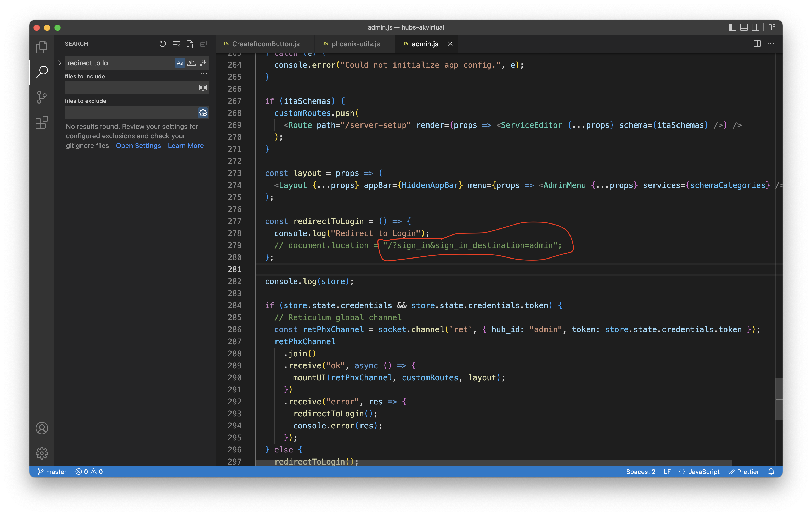
Task: Click the Open Settings link
Action: [x=138, y=145]
